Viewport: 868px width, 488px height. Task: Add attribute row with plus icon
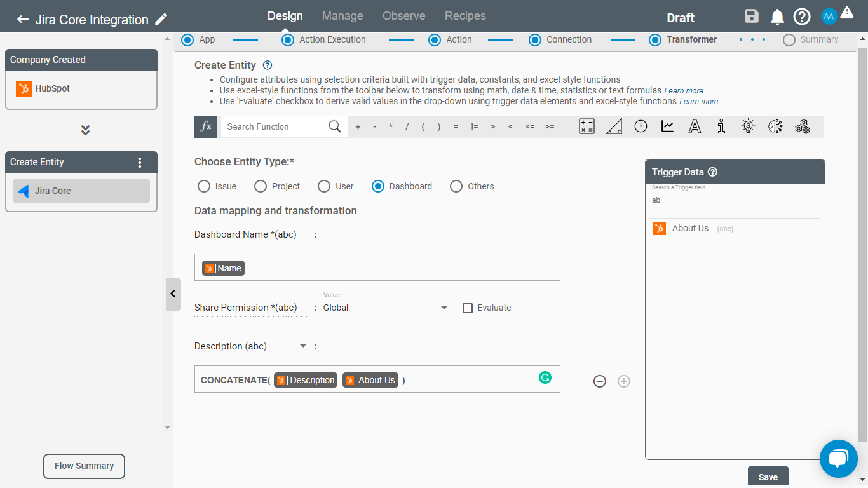tap(624, 381)
